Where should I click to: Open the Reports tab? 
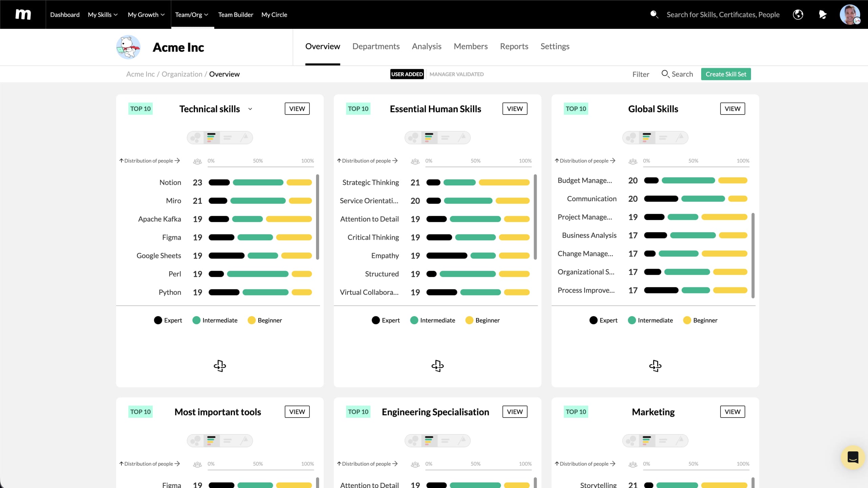(514, 46)
